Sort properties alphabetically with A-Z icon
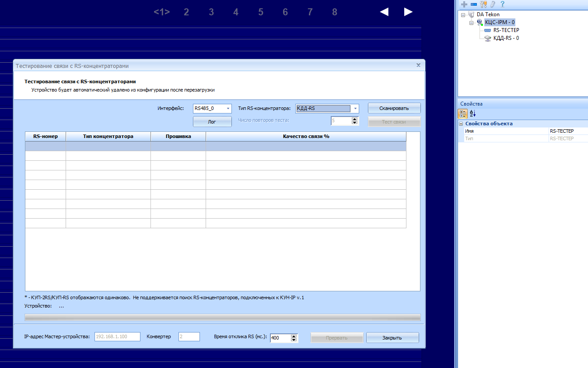This screenshot has width=588, height=368. click(472, 114)
